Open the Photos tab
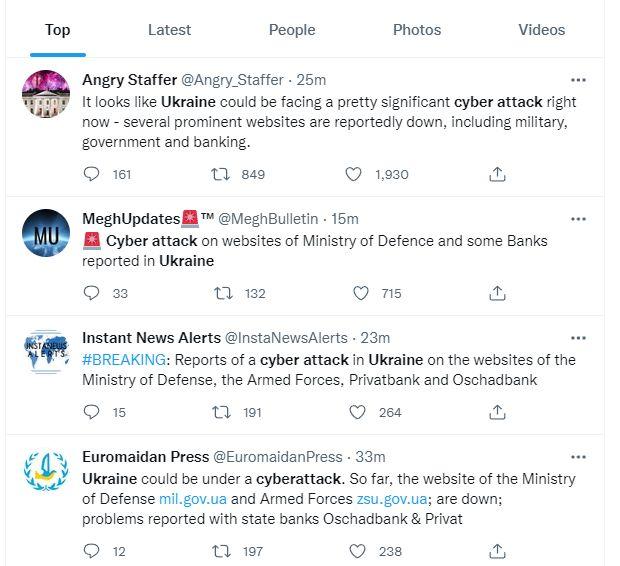 tap(417, 30)
